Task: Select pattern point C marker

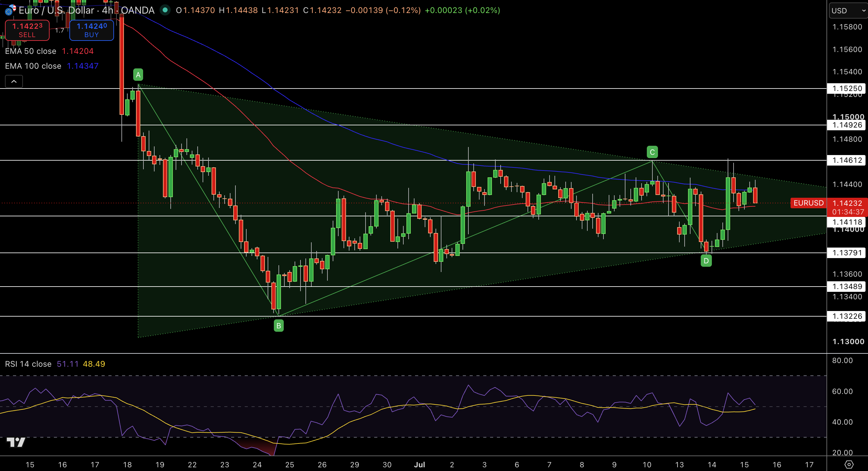Action: [652, 152]
